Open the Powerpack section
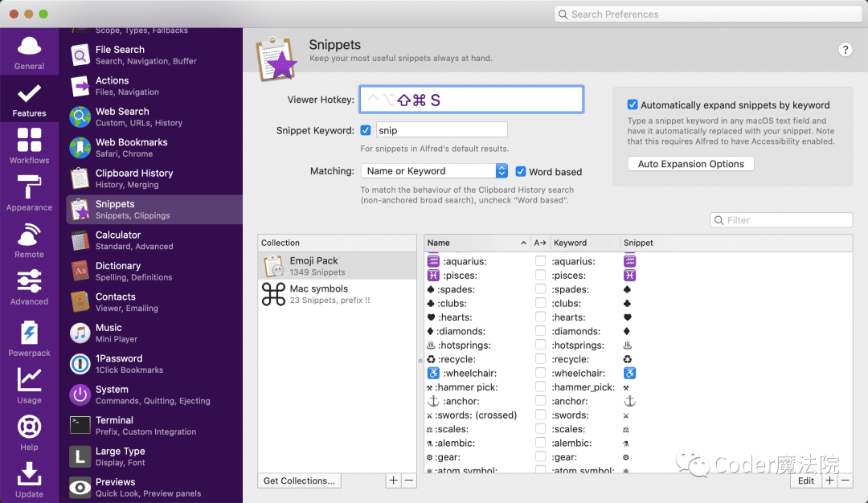This screenshot has width=868, height=503. (30, 338)
